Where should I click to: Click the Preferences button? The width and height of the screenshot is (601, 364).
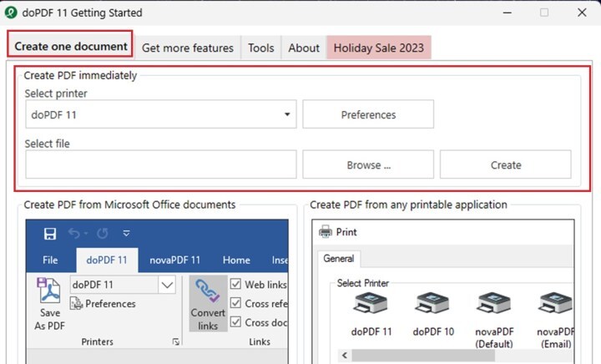coord(368,114)
